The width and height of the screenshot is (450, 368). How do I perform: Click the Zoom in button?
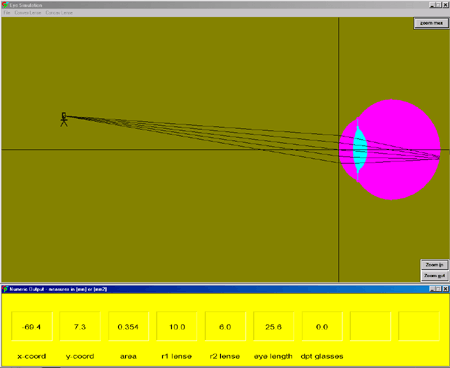click(x=434, y=265)
